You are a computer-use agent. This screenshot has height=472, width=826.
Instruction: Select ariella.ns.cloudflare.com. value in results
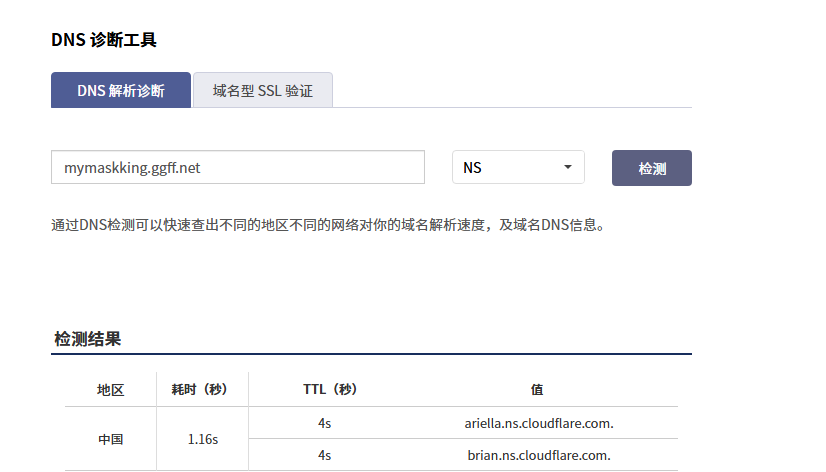[x=538, y=423]
